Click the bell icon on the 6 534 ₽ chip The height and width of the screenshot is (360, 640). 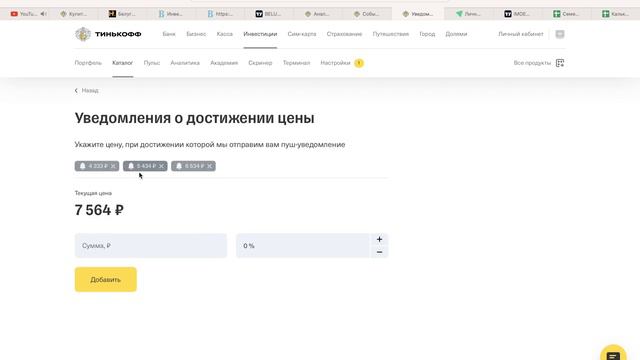(179, 166)
